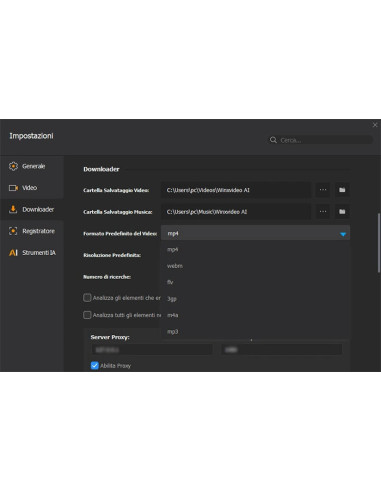Image resolution: width=381 pixels, height=492 pixels.
Task: Click the proxy port field
Action: tap(282, 350)
